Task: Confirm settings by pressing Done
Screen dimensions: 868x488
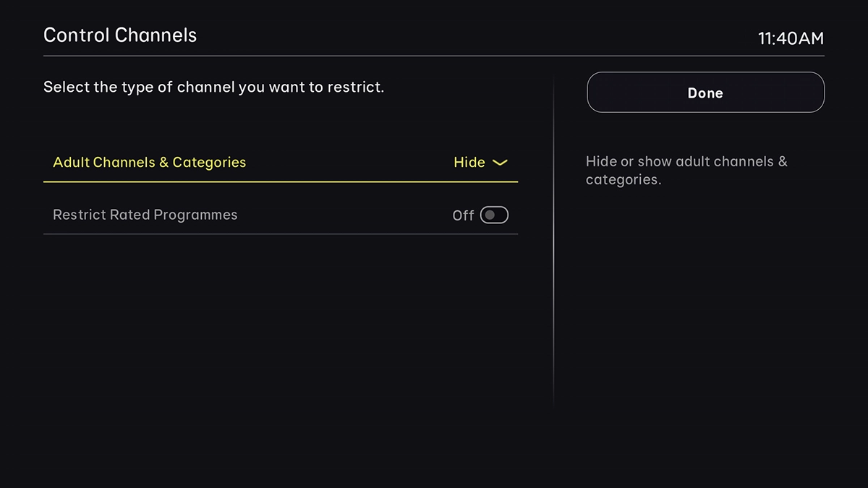Action: point(705,93)
